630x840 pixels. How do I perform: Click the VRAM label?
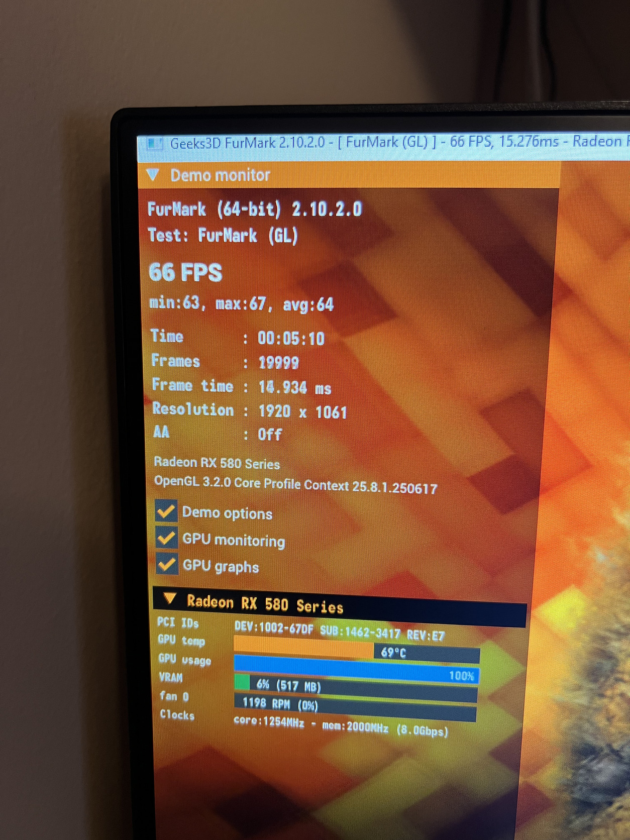click(x=171, y=677)
